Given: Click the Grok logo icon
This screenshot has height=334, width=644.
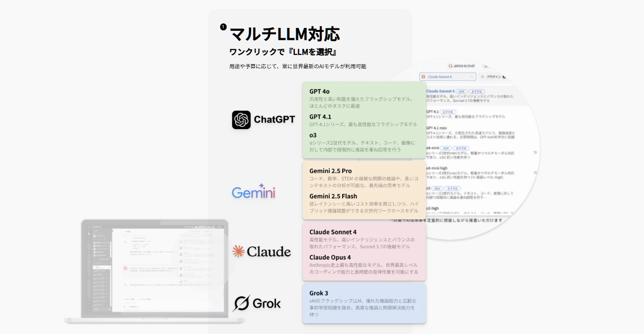Looking at the screenshot, I should coord(241,303).
